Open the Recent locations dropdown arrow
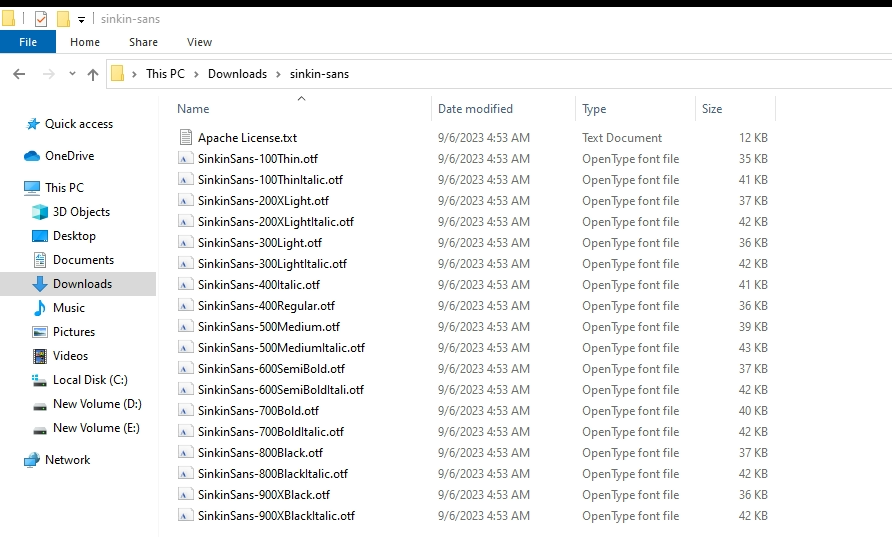 point(72,73)
